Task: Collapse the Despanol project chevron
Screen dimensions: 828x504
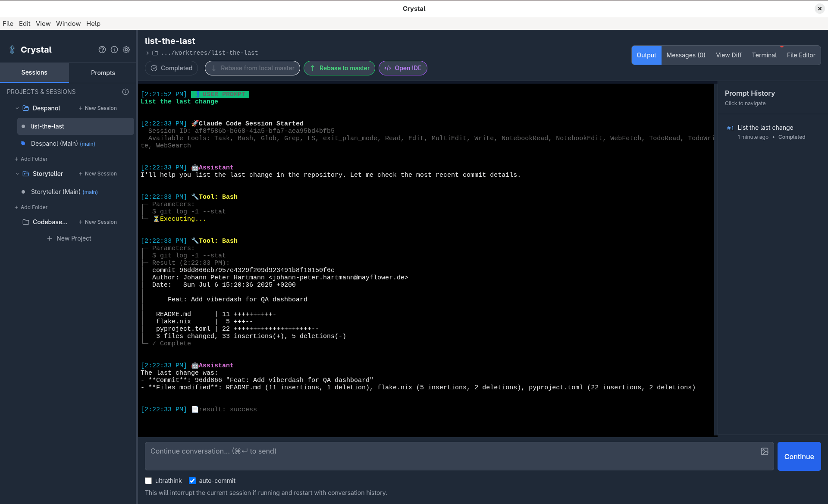Action: (17, 108)
